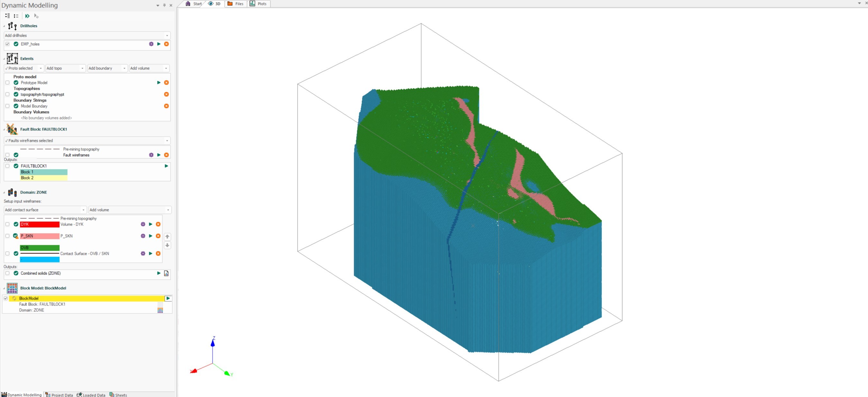The image size is (868, 397).
Task: Tick the Combined solids (ZONE) checkbox
Action: pyautogui.click(x=7, y=273)
